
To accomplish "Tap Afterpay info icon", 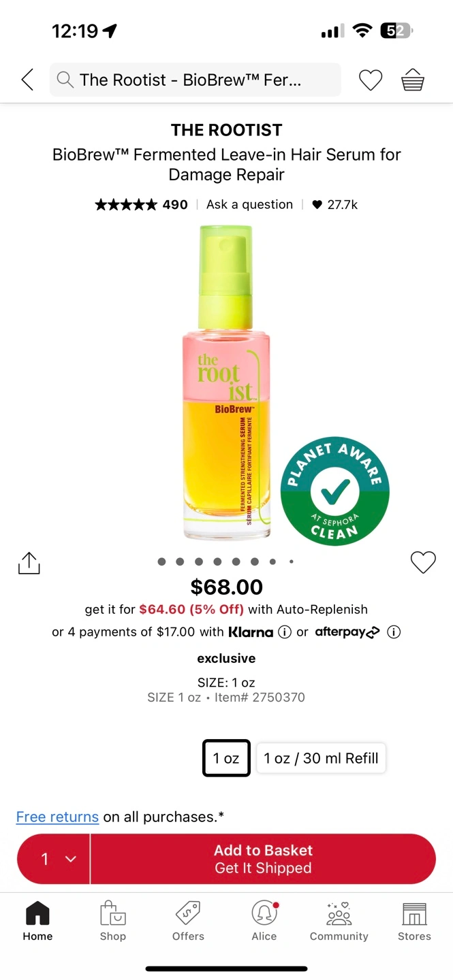I will pos(393,632).
